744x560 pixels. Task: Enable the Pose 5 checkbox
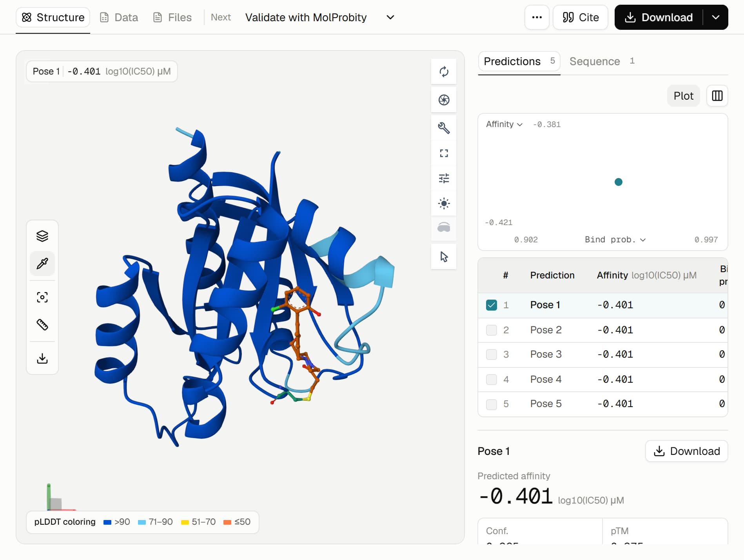[491, 404]
